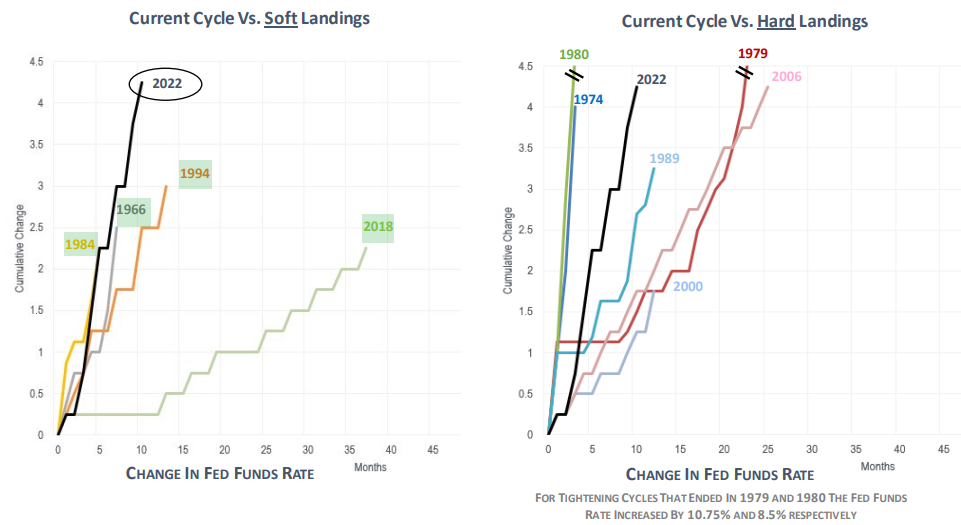Click the Months axis label under Soft Landings chart
This screenshot has height=525, width=961.
(370, 467)
